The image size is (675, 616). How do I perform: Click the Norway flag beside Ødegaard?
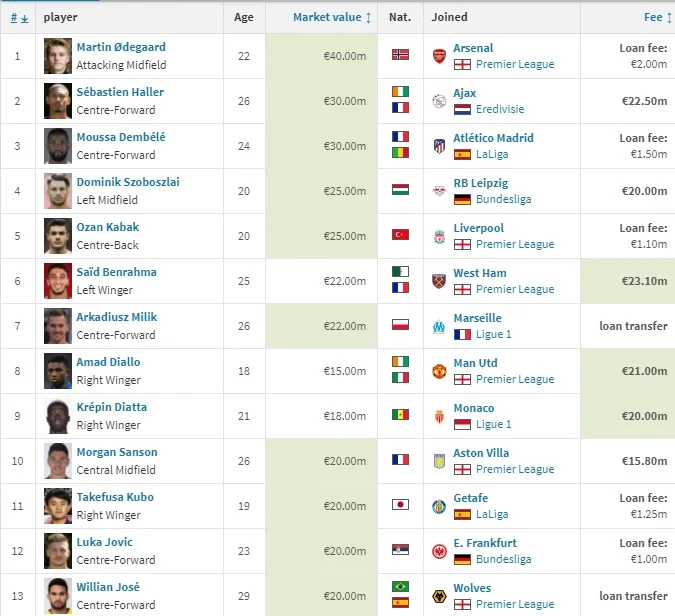(400, 56)
